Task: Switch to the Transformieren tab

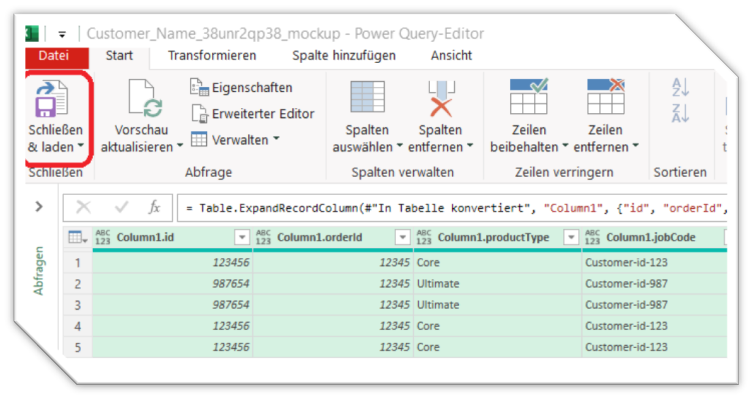Action: coord(212,56)
